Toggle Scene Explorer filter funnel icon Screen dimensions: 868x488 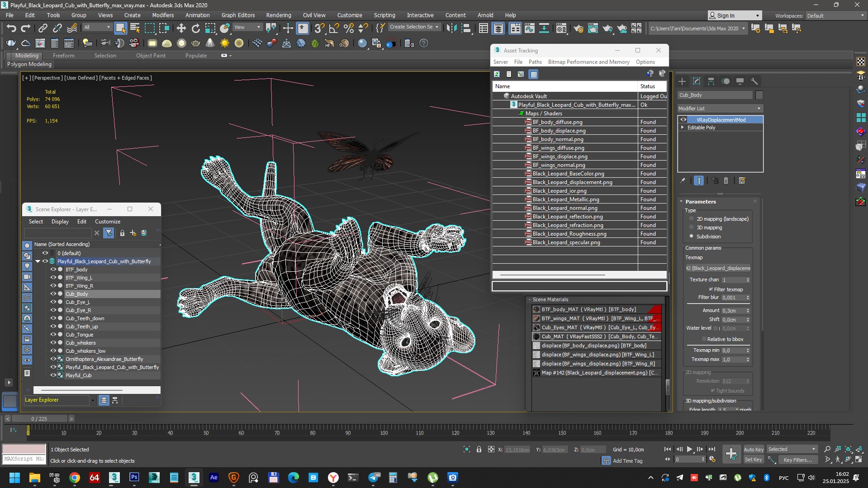click(109, 233)
